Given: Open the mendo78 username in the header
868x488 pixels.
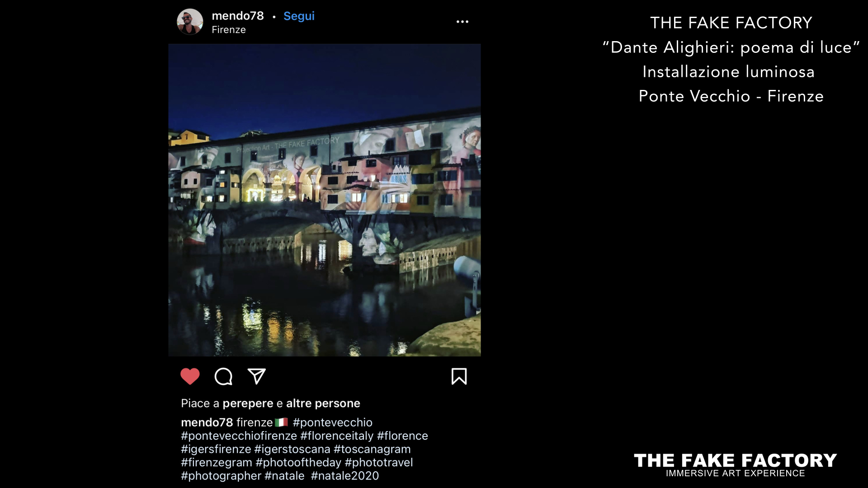Looking at the screenshot, I should tap(238, 16).
